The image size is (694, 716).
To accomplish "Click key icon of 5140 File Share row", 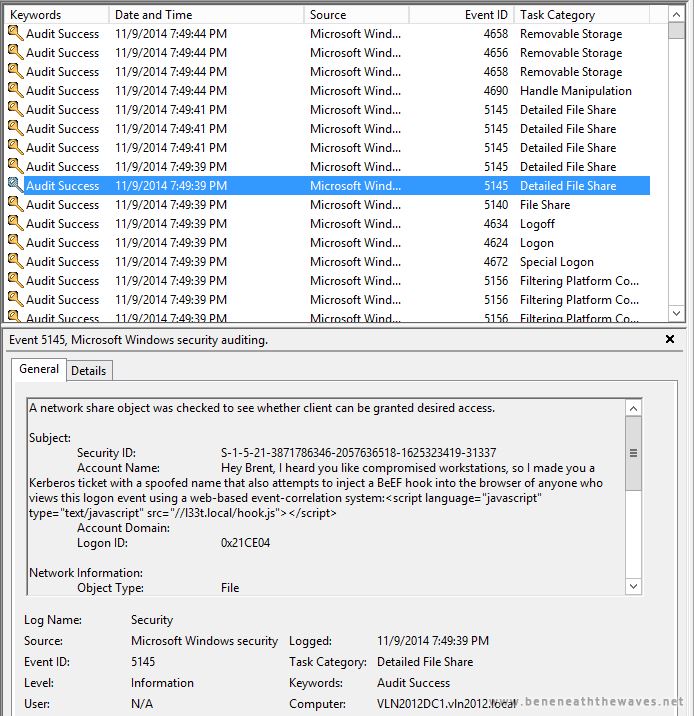I will point(16,205).
